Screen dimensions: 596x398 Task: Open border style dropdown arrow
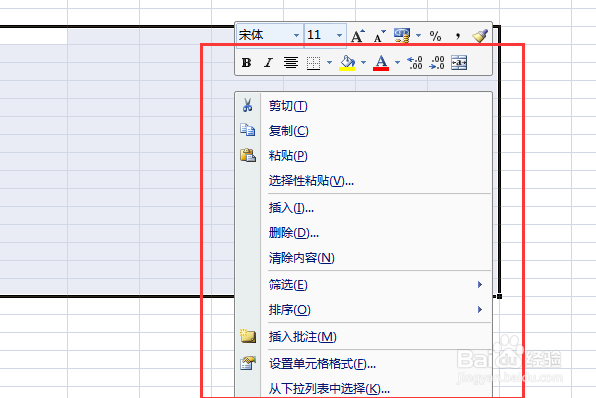330,62
